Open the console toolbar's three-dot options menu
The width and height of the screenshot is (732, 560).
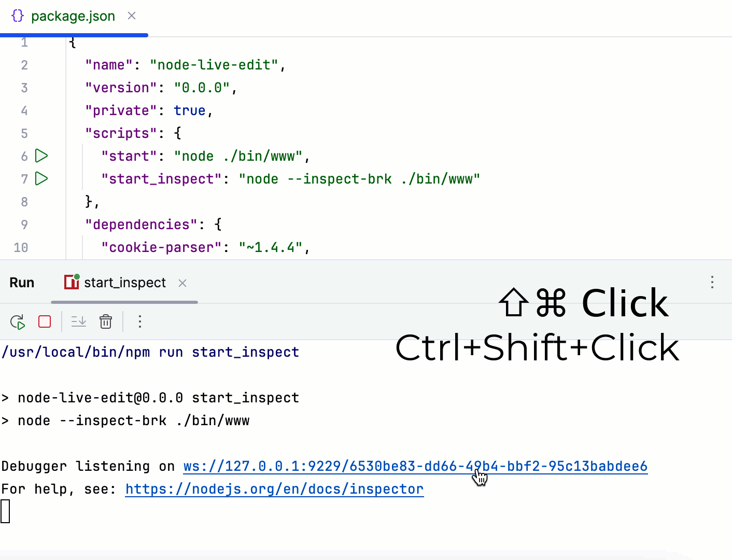(139, 321)
